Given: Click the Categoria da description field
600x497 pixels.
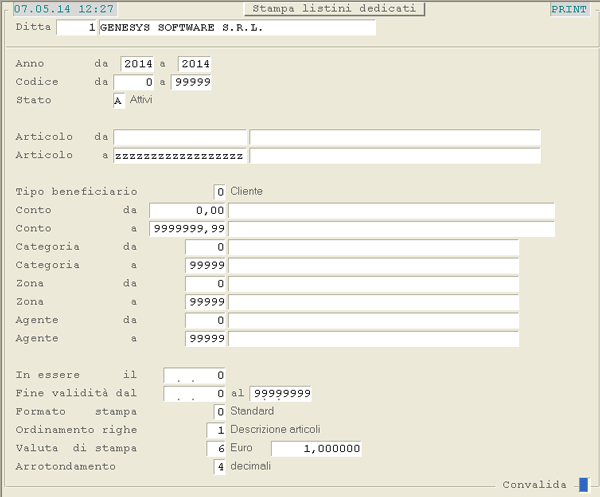Looking at the screenshot, I should click(x=373, y=247).
